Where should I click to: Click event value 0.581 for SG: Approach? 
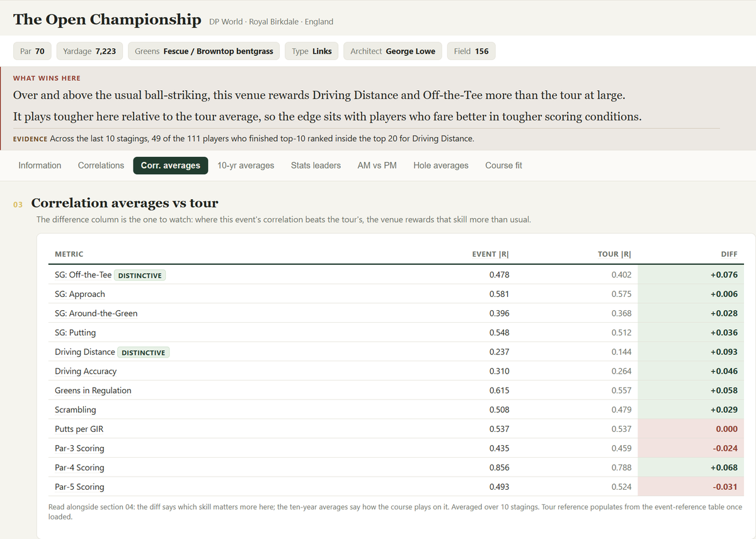tap(499, 294)
